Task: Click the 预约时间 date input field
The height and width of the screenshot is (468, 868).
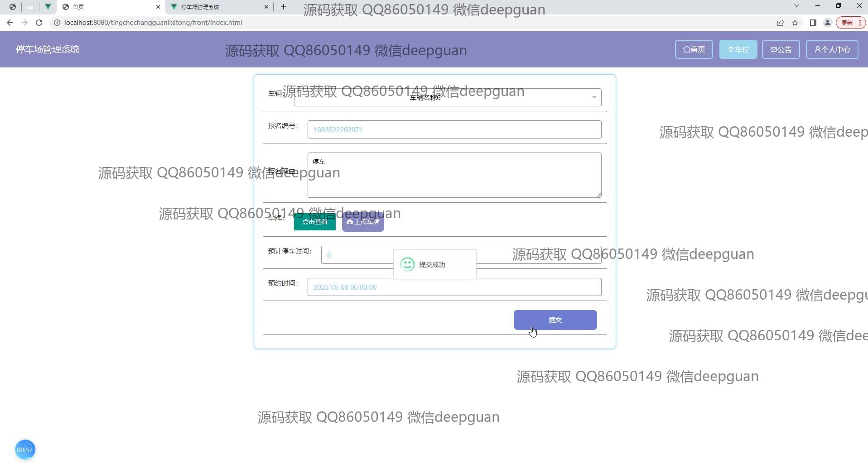Action: tap(454, 287)
